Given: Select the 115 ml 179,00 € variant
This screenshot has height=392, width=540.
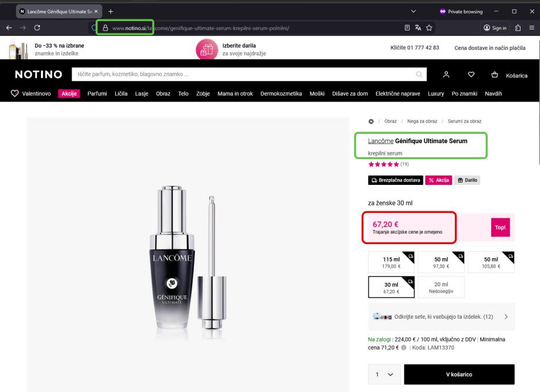Looking at the screenshot, I should point(392,262).
